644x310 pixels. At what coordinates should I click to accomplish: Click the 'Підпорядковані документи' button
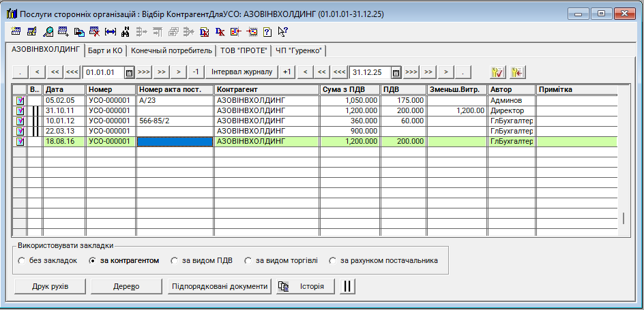tap(219, 286)
